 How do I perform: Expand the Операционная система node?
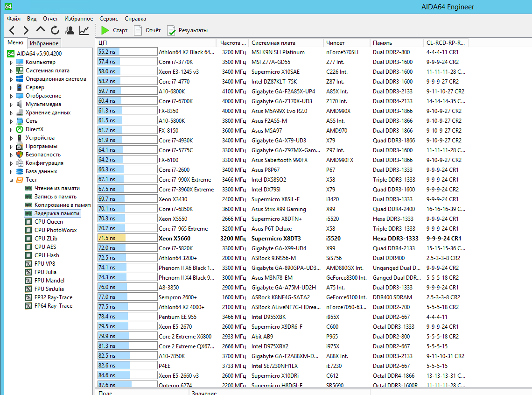tap(11, 79)
